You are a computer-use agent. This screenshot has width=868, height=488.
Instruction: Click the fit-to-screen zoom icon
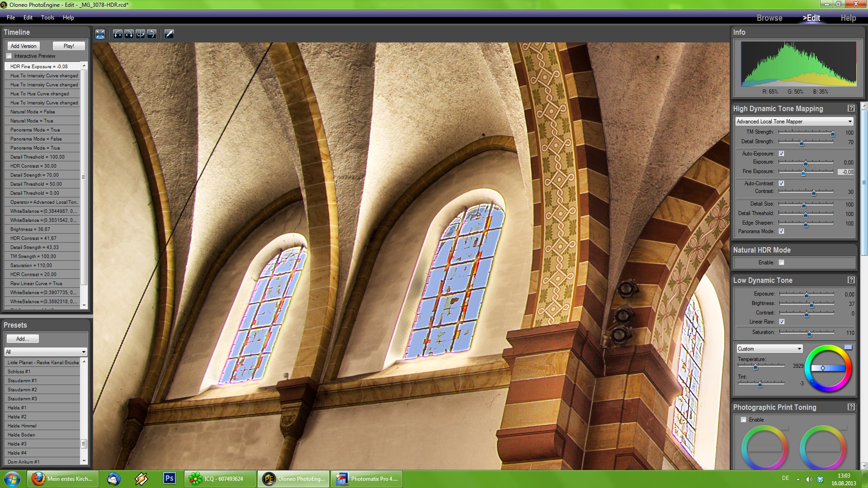pyautogui.click(x=100, y=34)
